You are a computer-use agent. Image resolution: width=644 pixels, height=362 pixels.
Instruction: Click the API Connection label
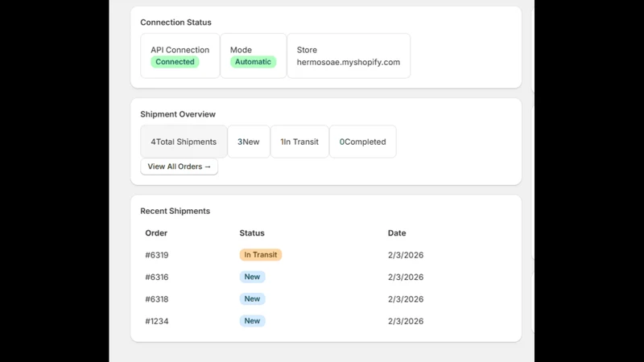pos(180,50)
